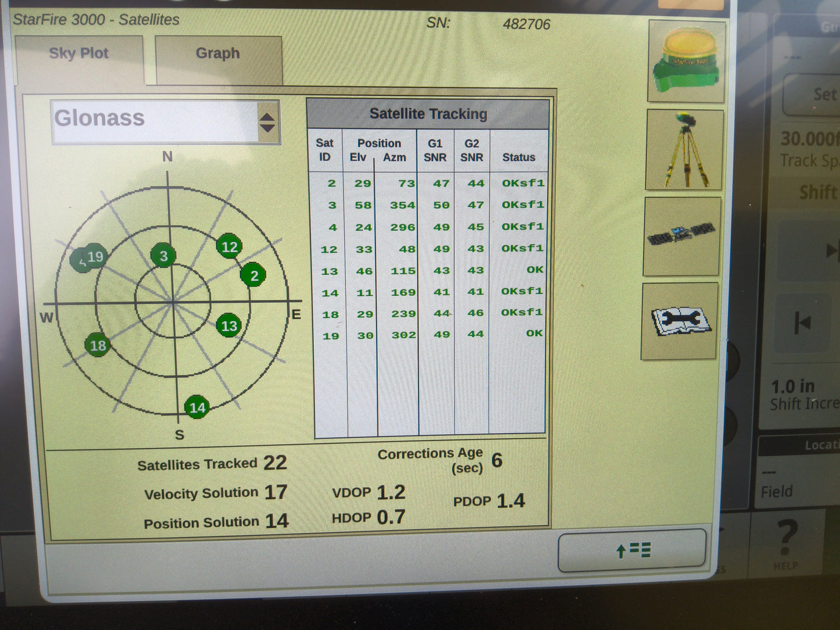The height and width of the screenshot is (630, 840).
Task: Click the Position Solution value 14
Action: (x=277, y=521)
